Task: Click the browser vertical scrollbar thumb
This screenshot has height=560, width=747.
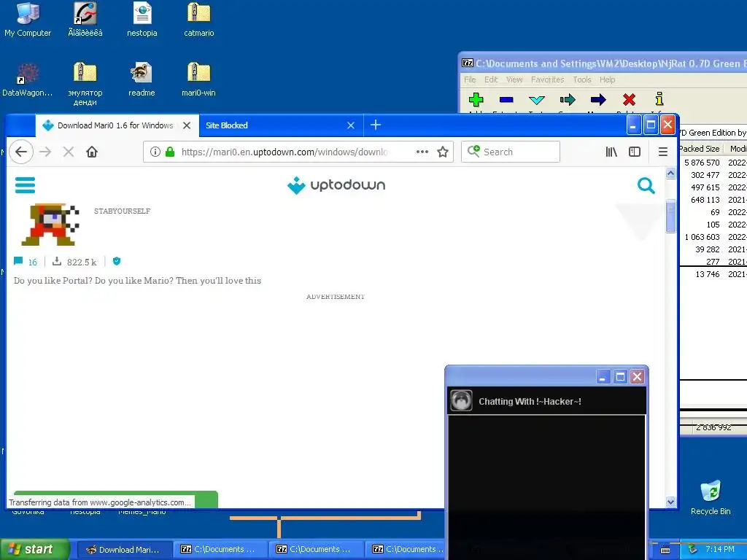Action: pos(670,216)
